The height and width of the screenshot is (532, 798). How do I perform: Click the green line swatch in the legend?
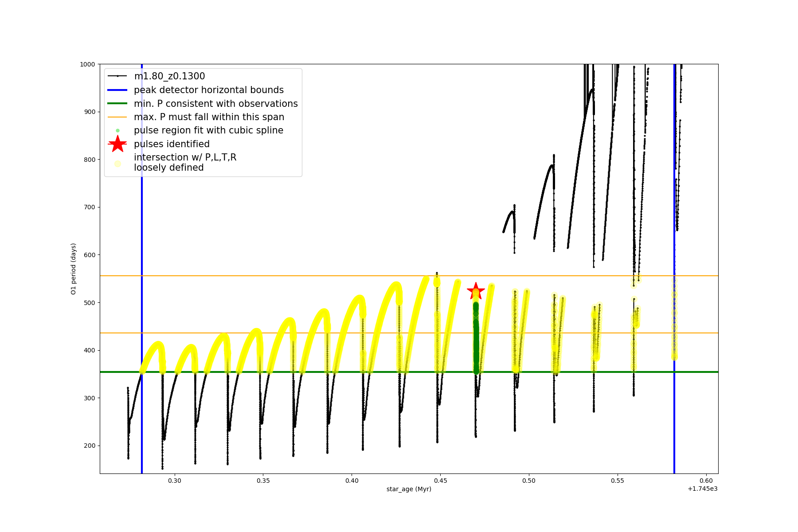coord(117,104)
